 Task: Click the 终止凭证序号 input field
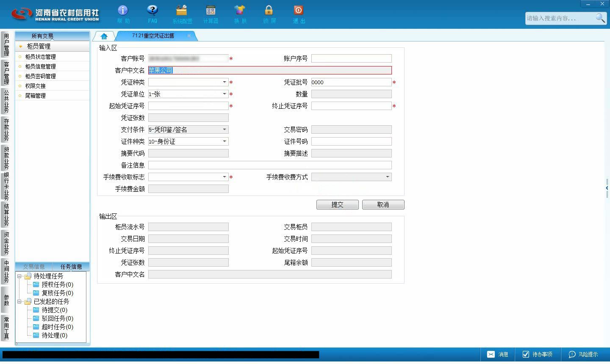point(352,106)
